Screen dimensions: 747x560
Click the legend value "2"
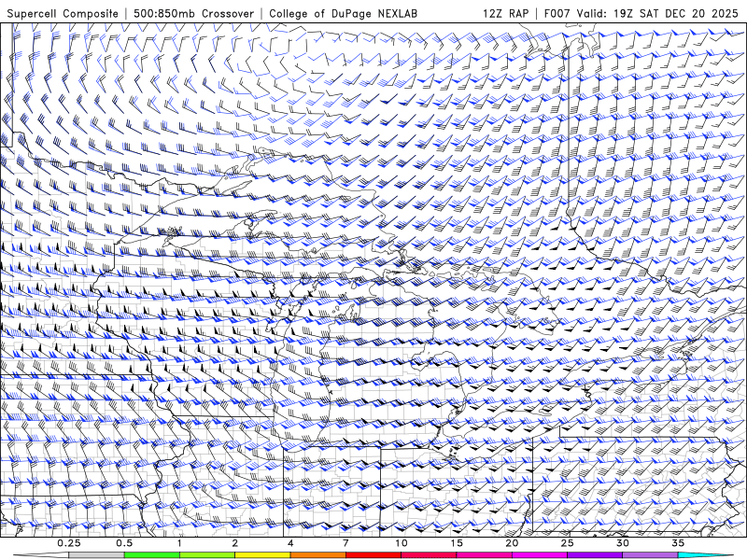[235, 543]
